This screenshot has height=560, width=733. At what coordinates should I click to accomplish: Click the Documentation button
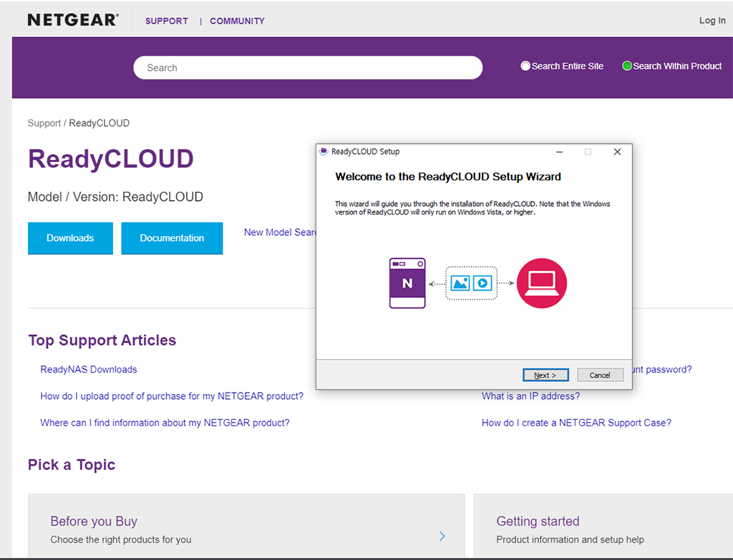pos(172,238)
